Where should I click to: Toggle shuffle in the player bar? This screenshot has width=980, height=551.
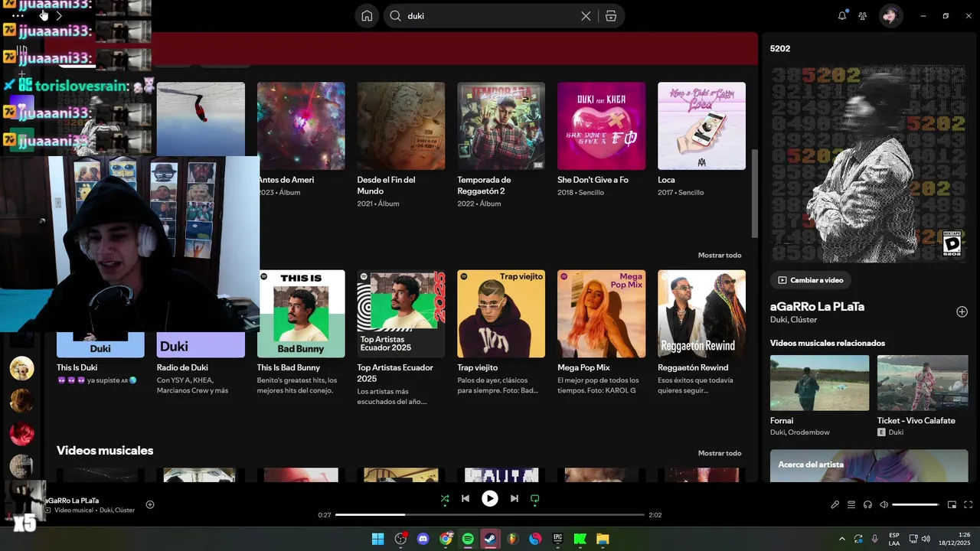click(445, 499)
